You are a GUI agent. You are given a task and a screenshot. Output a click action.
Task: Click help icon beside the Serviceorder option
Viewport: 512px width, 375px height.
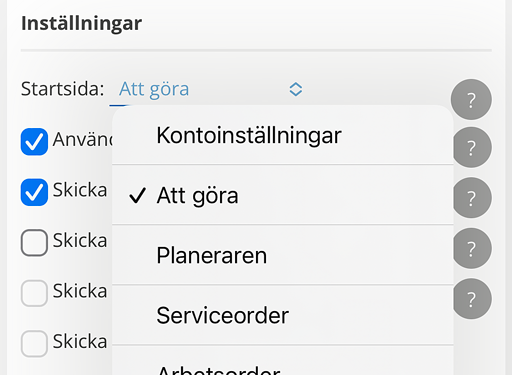pyautogui.click(x=472, y=299)
